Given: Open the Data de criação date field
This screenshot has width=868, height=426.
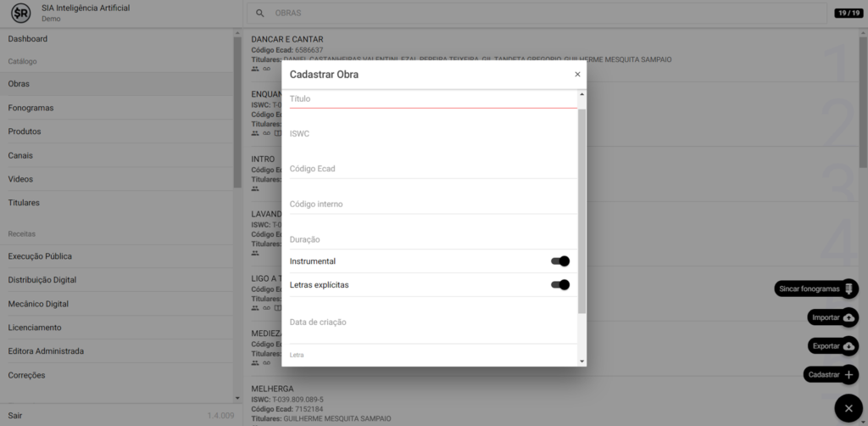Looking at the screenshot, I should click(x=432, y=322).
